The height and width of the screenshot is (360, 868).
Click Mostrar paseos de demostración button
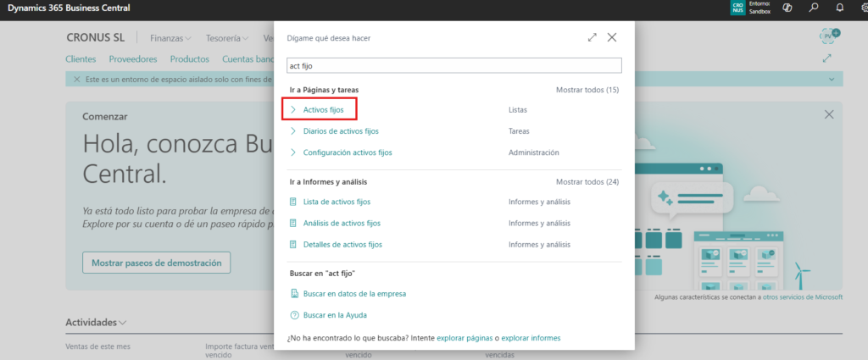(156, 263)
